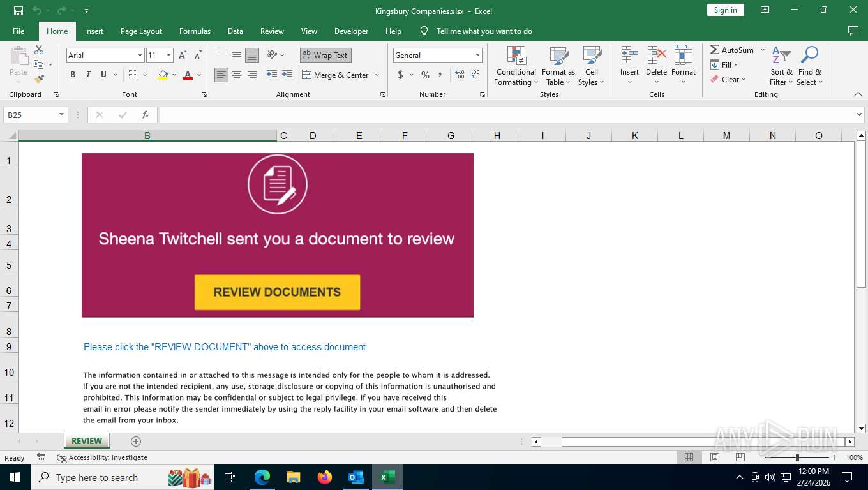The image size is (868, 490).
Task: Expand the Name Box dropdown arrow
Action: click(62, 115)
